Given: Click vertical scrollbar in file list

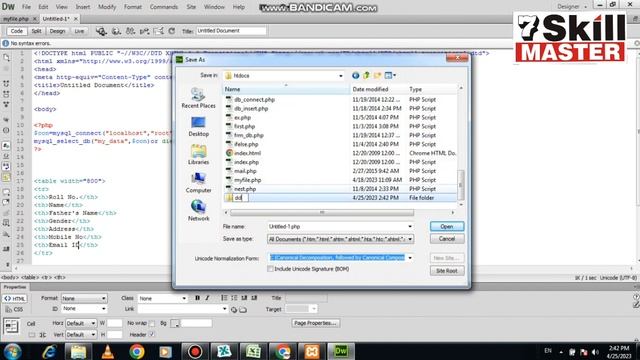Looking at the screenshot, I should coord(461,184).
